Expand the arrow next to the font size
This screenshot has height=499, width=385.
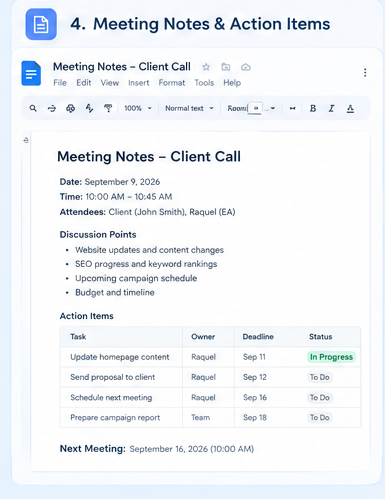pyautogui.click(x=273, y=108)
